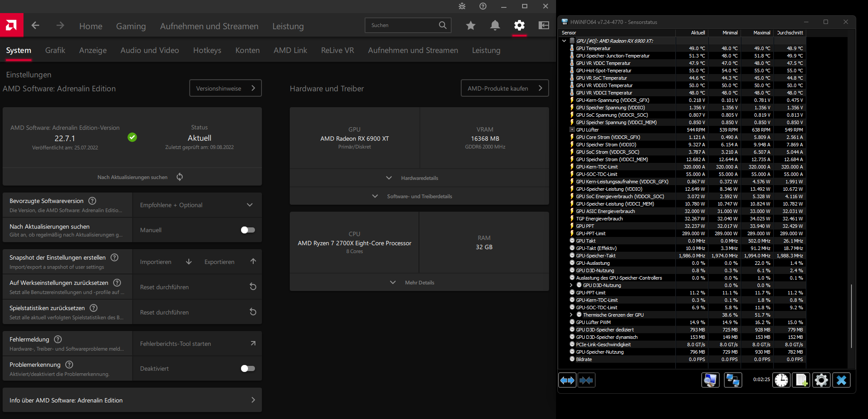
Task: Go forward with the right arrow
Action: click(x=60, y=26)
